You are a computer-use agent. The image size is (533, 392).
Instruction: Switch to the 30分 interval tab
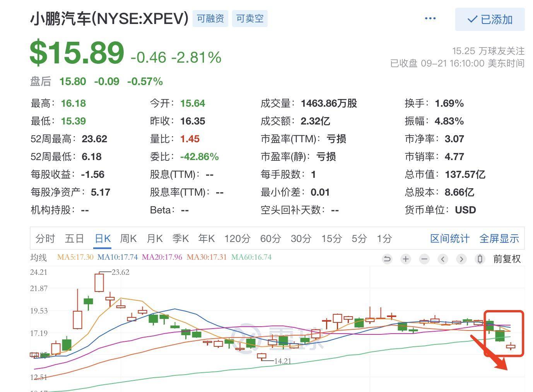(x=301, y=239)
